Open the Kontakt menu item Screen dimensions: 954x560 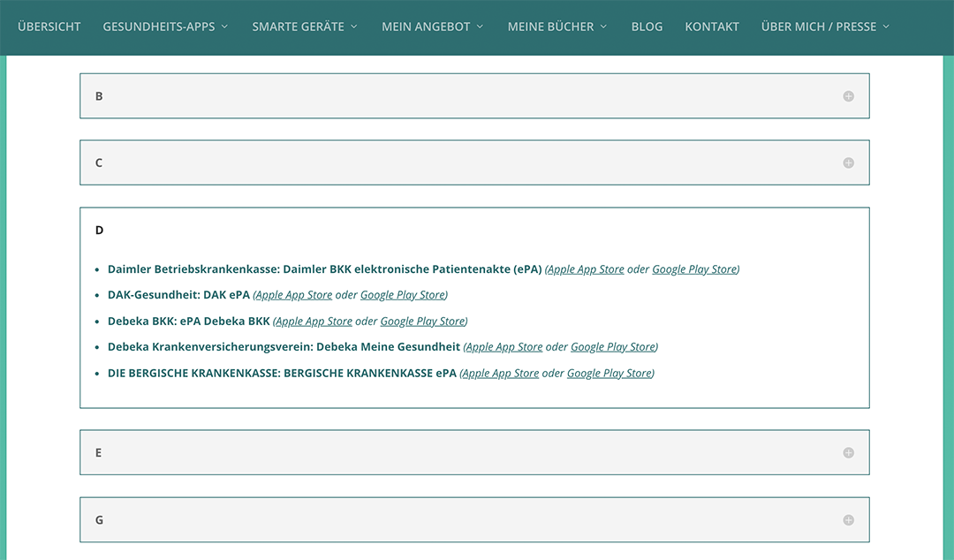coord(712,26)
